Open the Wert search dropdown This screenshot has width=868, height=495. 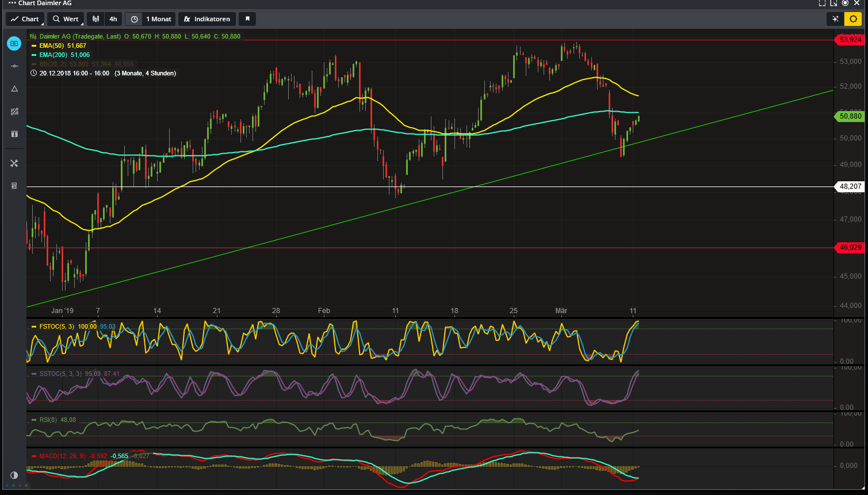pyautogui.click(x=66, y=19)
